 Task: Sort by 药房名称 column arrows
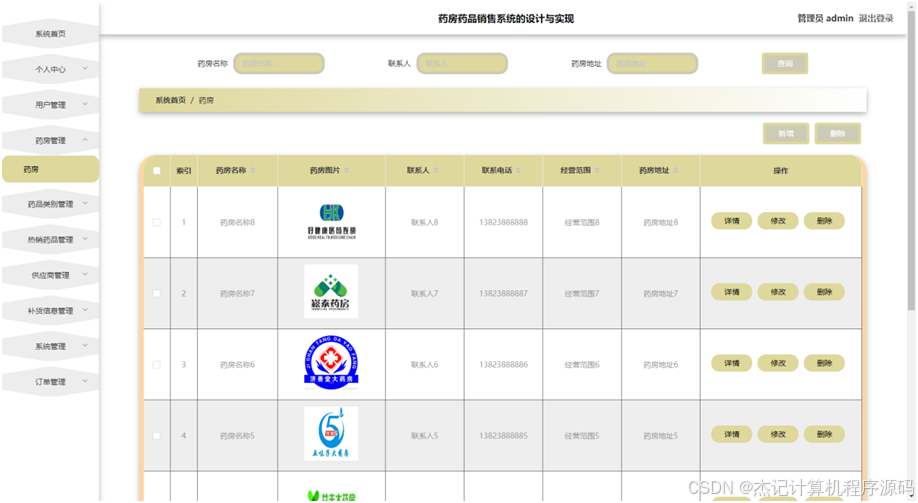click(253, 170)
